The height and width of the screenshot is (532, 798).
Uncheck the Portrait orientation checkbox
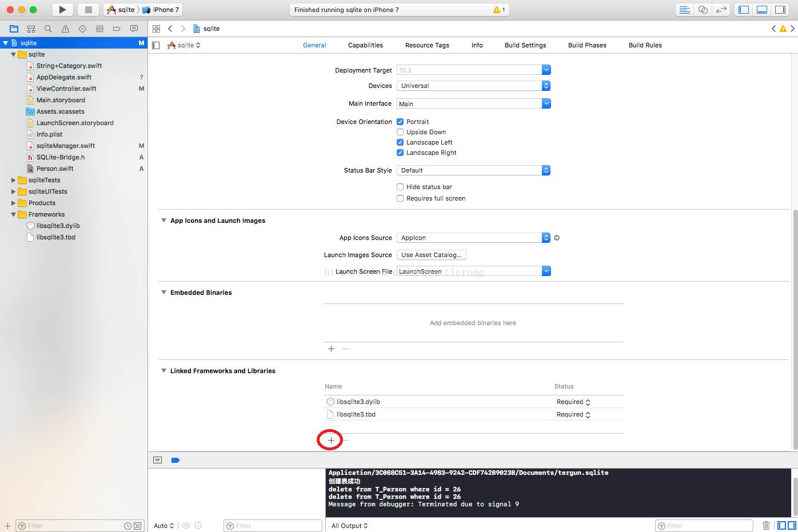tap(400, 122)
